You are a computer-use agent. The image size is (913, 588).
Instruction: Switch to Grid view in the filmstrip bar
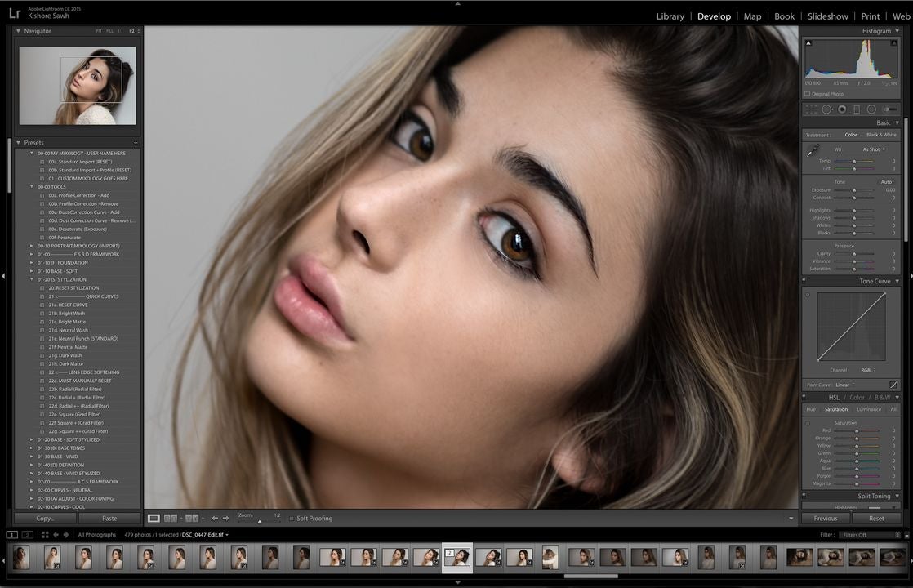(x=45, y=535)
